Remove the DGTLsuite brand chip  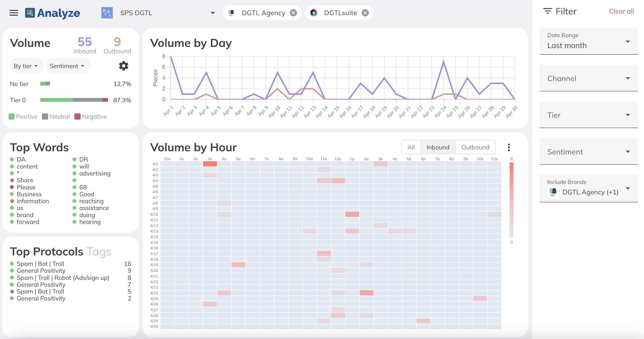[365, 13]
